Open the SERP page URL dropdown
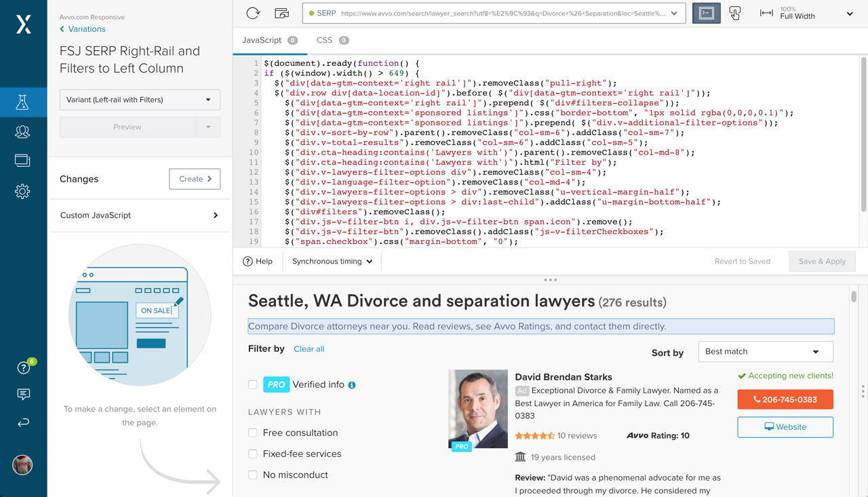The height and width of the screenshot is (497, 868). (x=494, y=13)
